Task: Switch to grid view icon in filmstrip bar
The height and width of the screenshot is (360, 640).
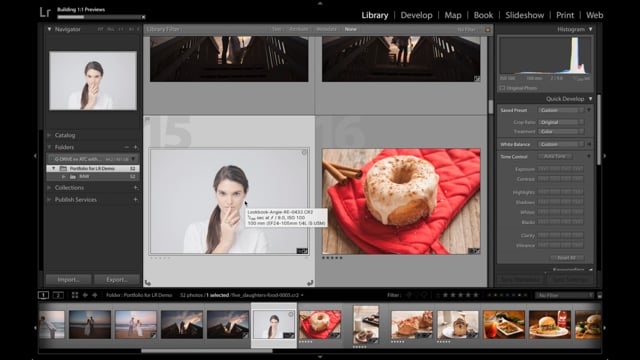Action: click(x=75, y=295)
